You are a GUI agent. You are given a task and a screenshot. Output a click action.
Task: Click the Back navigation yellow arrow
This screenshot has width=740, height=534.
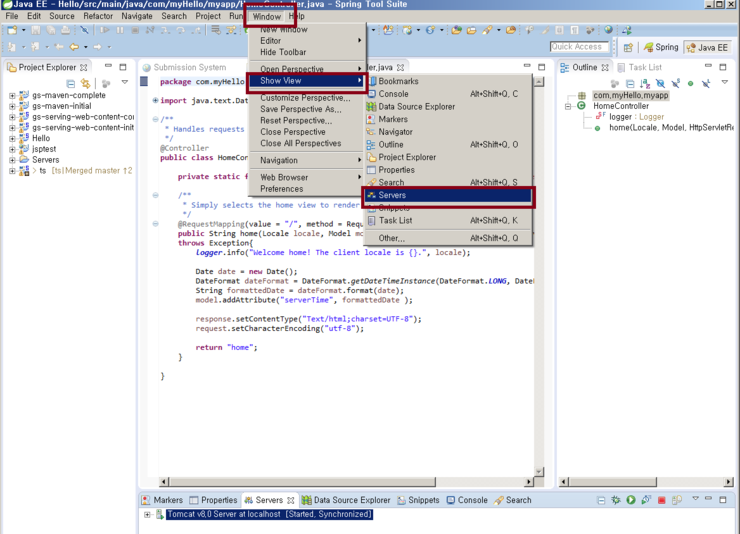74,47
